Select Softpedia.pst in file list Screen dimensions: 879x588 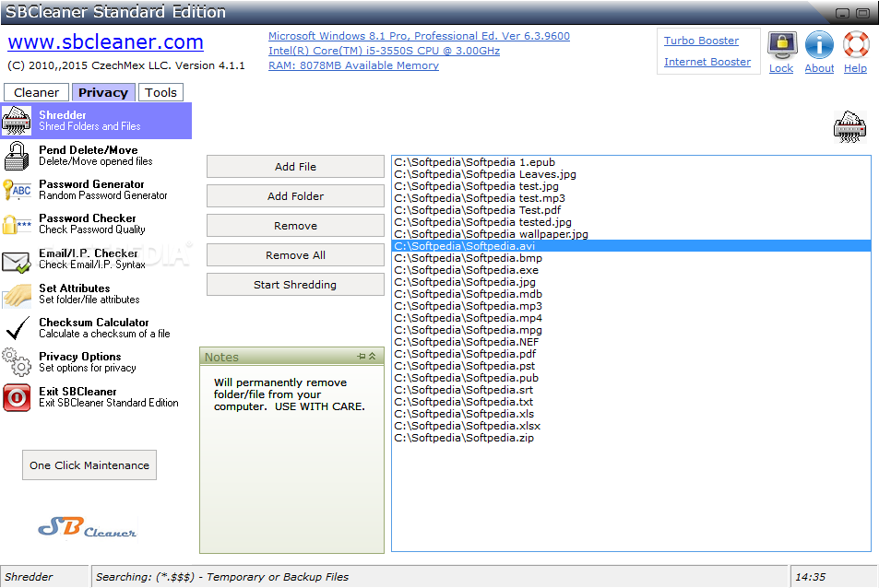tap(631, 366)
